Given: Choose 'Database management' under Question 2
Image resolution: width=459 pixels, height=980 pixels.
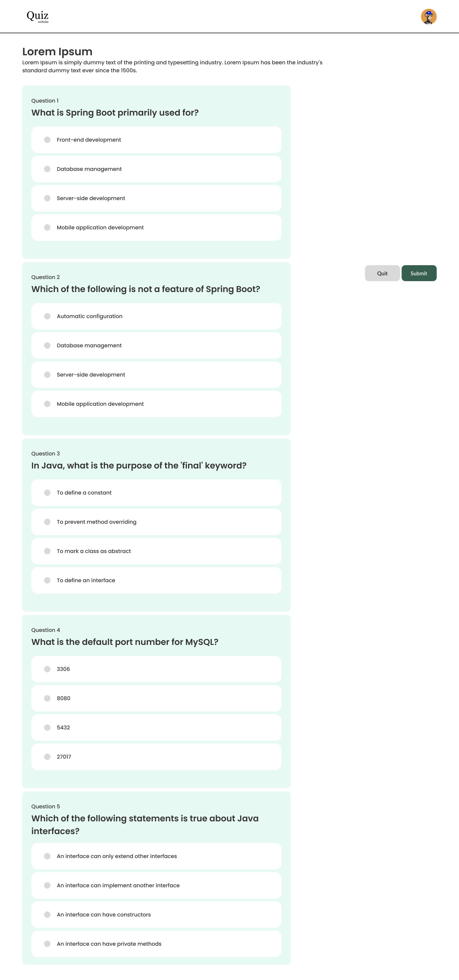Looking at the screenshot, I should tap(48, 345).
